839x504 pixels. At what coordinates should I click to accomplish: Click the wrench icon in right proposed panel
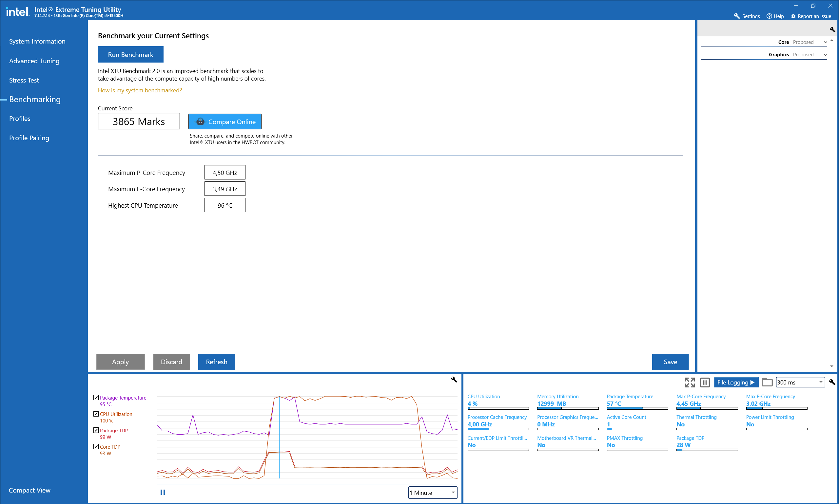pyautogui.click(x=832, y=29)
